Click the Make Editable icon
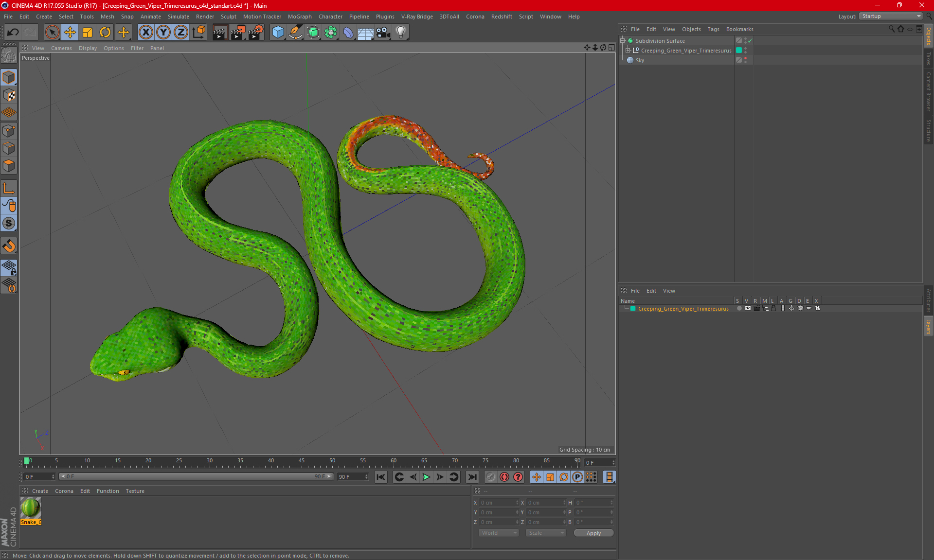 9,55
